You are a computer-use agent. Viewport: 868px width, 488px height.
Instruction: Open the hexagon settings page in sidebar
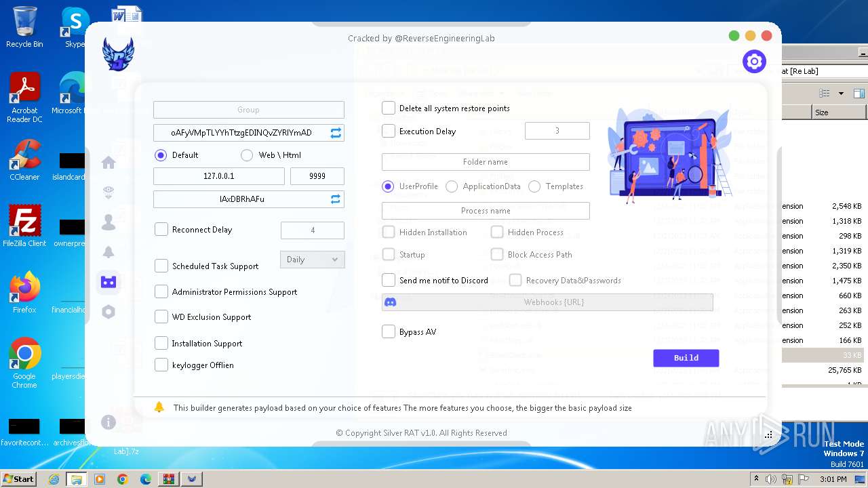tap(108, 312)
